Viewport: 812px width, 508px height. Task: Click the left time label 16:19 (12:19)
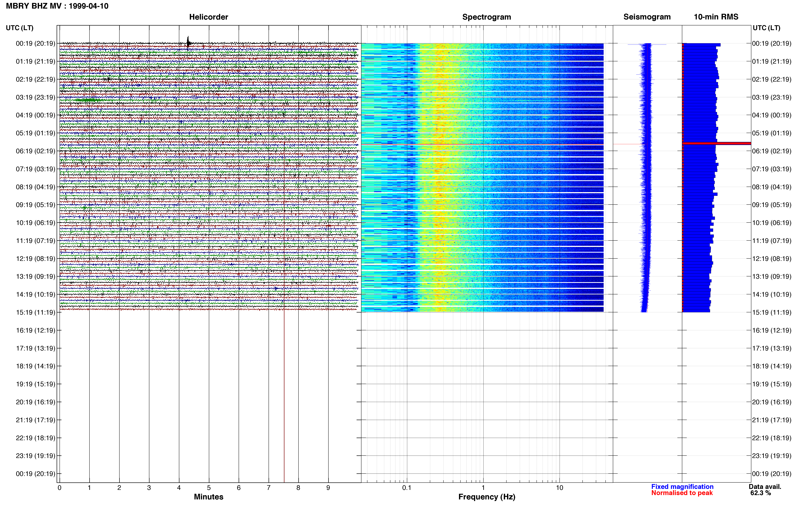(36, 330)
